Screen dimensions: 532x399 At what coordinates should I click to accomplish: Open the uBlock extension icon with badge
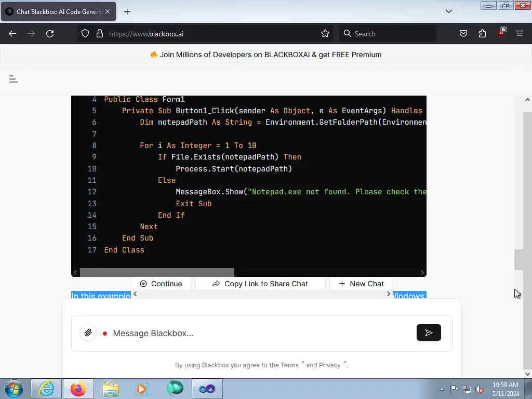click(x=501, y=33)
